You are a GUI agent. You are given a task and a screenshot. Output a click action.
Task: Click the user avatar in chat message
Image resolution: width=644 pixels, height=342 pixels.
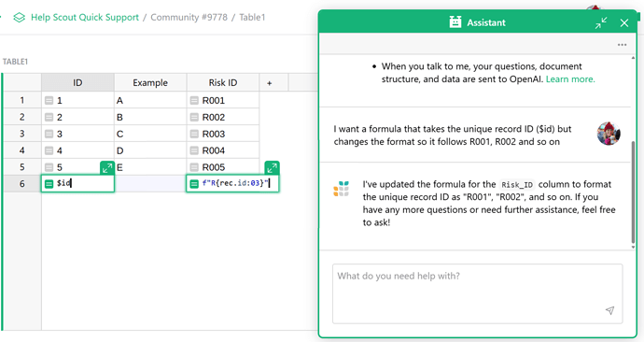609,134
